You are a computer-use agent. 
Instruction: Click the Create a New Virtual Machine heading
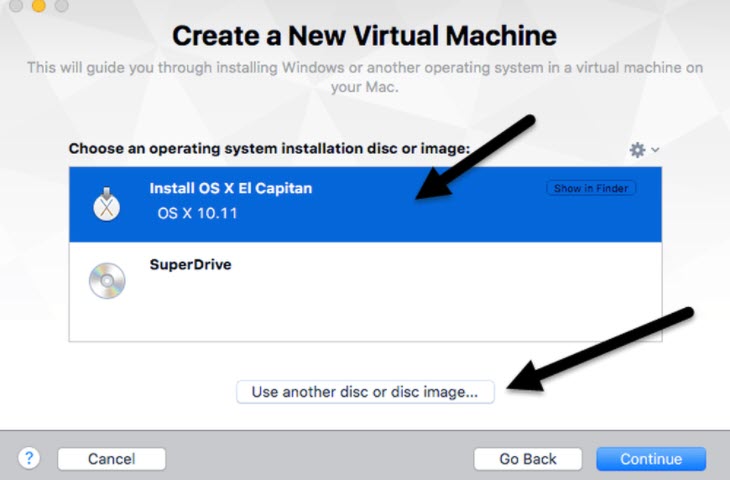click(x=365, y=36)
